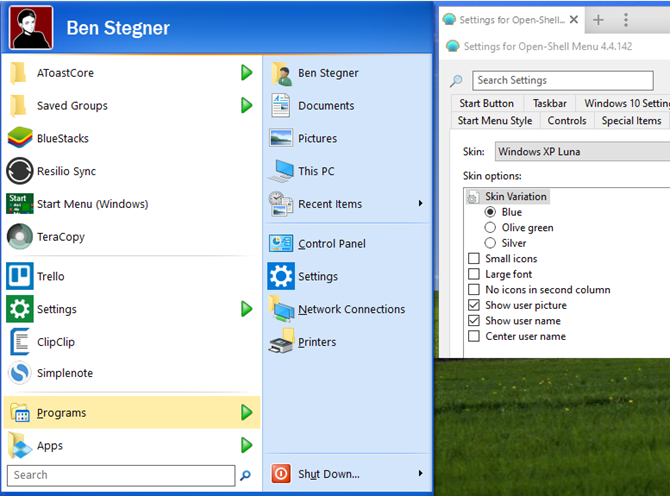
Task: Open the three-dot menu in tab bar
Action: [x=626, y=20]
